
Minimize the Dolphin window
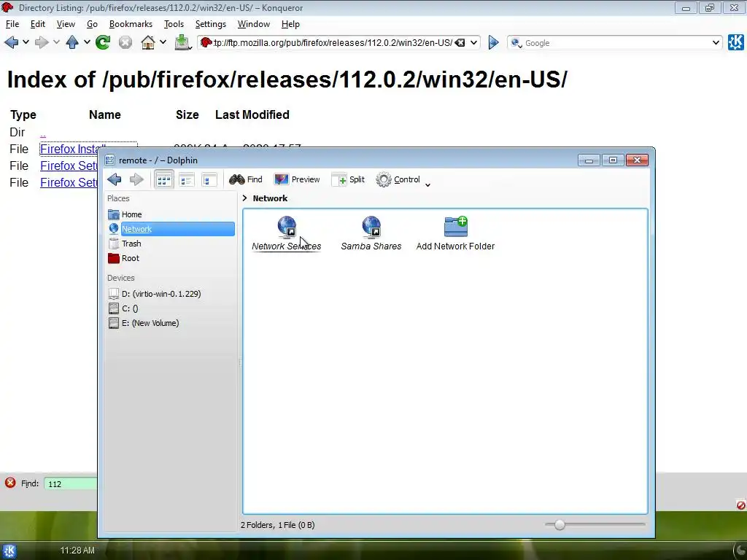click(589, 160)
